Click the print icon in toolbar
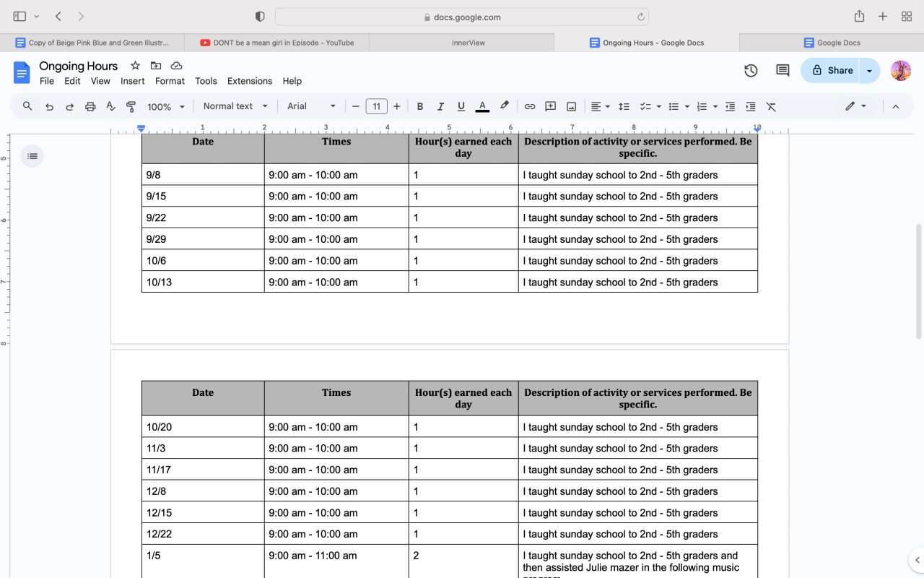This screenshot has height=578, width=924. [90, 106]
